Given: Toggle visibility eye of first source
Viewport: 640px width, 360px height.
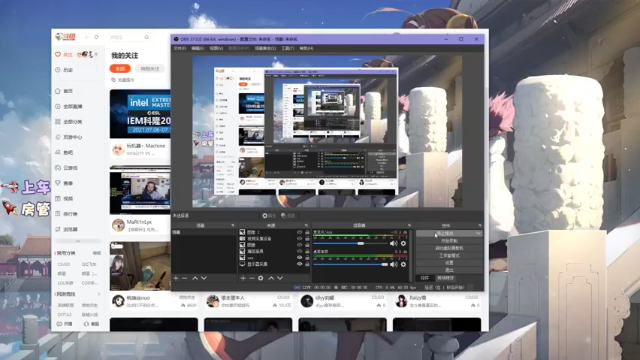Looking at the screenshot, I should tap(300, 232).
